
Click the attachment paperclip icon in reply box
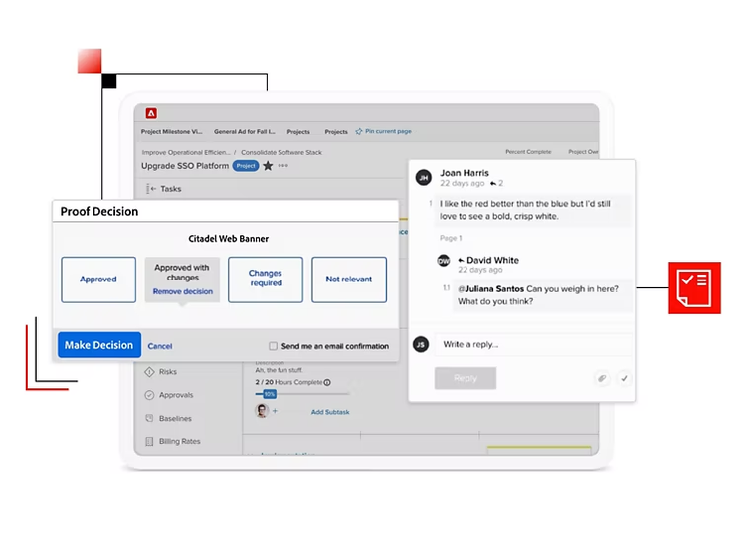(x=602, y=378)
